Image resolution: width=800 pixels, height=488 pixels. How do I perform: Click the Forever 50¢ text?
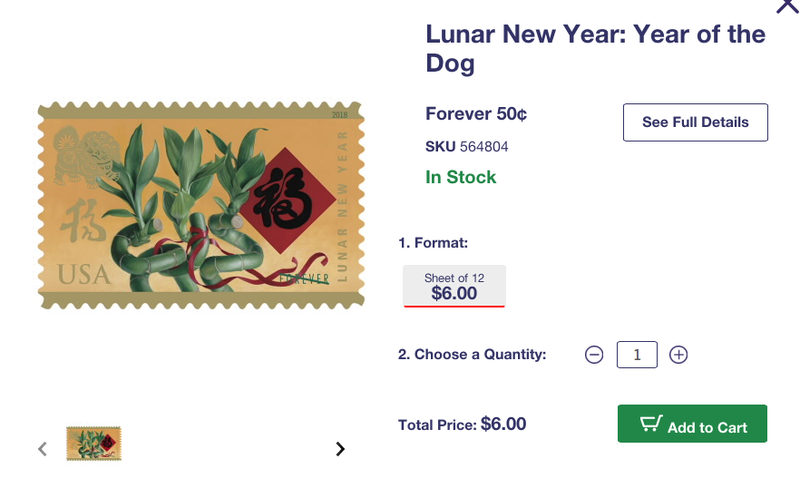pyautogui.click(x=476, y=114)
